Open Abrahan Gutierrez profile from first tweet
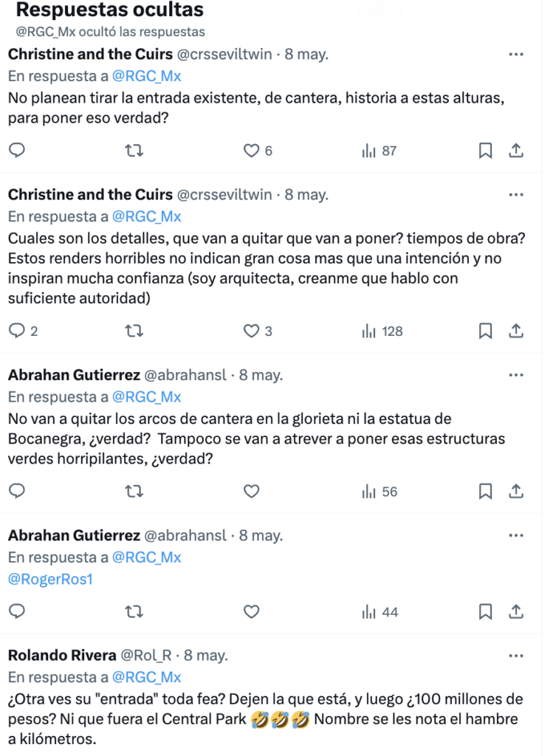 (74, 374)
